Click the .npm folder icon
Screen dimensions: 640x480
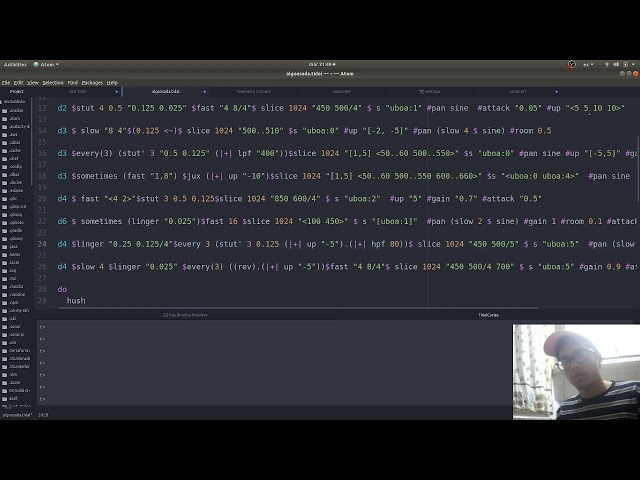click(4, 302)
